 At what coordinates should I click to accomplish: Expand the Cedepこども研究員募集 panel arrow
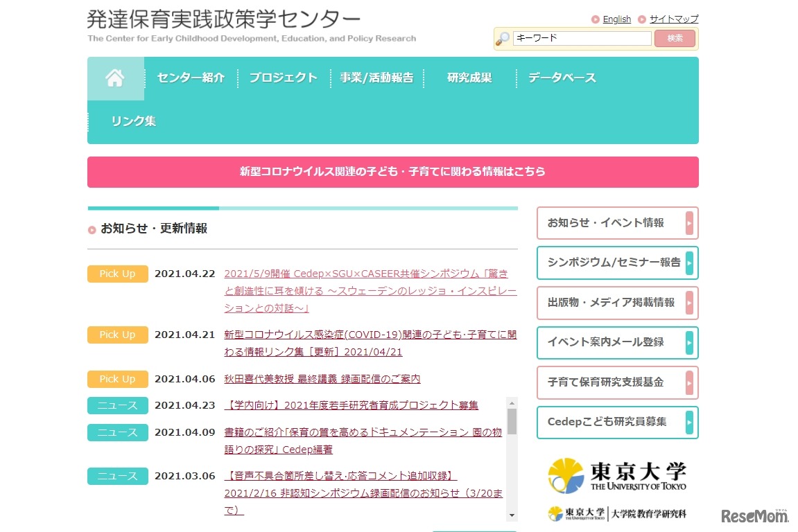689,423
